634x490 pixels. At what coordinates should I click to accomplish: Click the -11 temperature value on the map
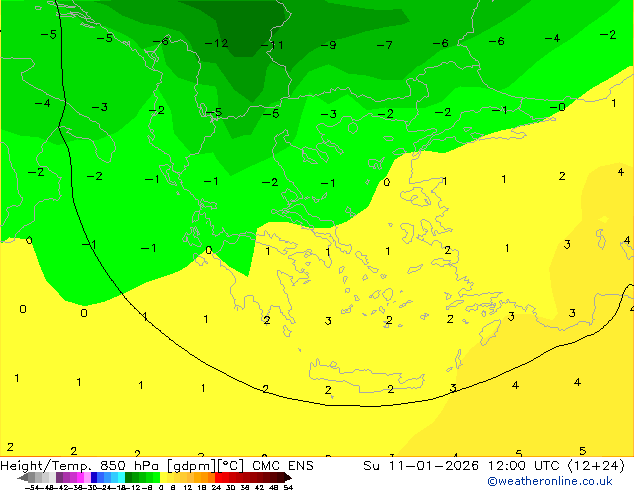272,45
